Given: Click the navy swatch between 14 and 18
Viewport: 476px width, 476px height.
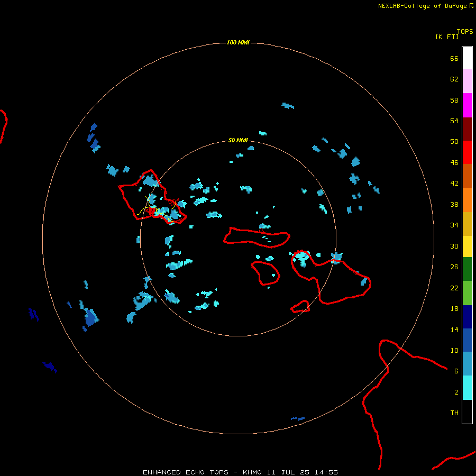Looking at the screenshot, I should pos(467,317).
